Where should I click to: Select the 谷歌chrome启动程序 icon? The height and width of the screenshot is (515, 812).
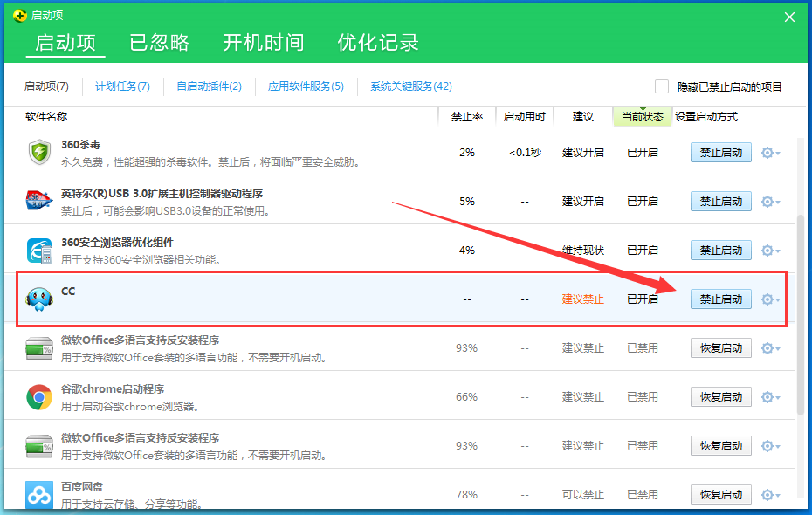39,396
